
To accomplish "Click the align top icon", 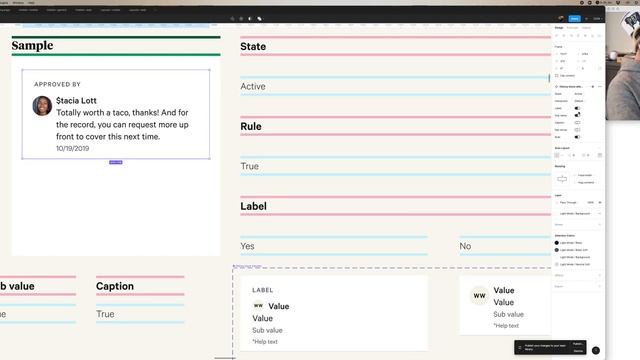I will 578,36.
